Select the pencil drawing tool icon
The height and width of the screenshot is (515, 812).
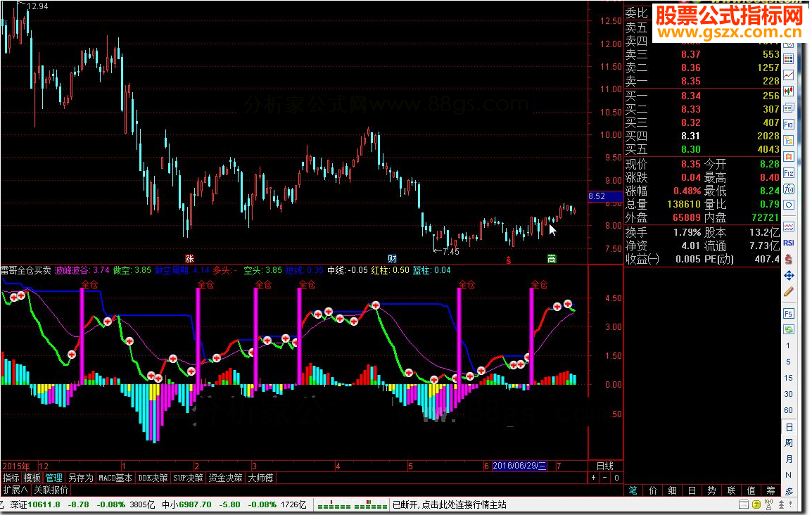click(x=789, y=291)
